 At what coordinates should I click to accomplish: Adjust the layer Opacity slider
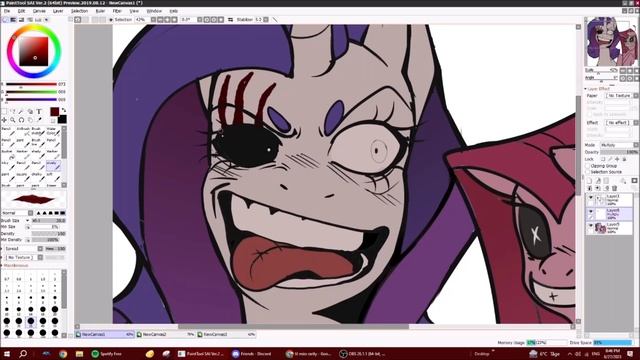coord(619,152)
